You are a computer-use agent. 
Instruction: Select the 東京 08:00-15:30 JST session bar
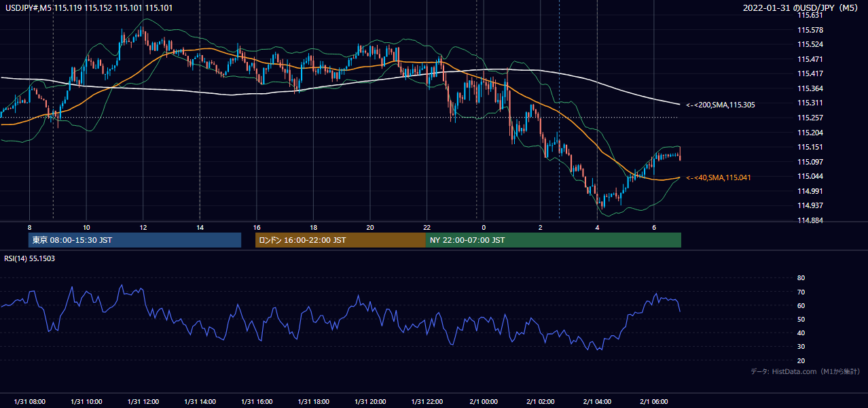(x=134, y=240)
